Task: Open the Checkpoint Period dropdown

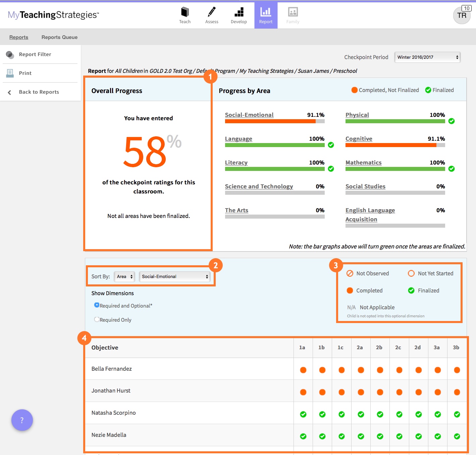Action: pyautogui.click(x=427, y=57)
